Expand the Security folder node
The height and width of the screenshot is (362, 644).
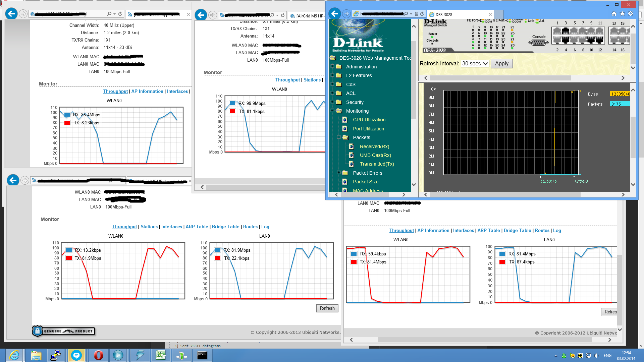tap(332, 102)
